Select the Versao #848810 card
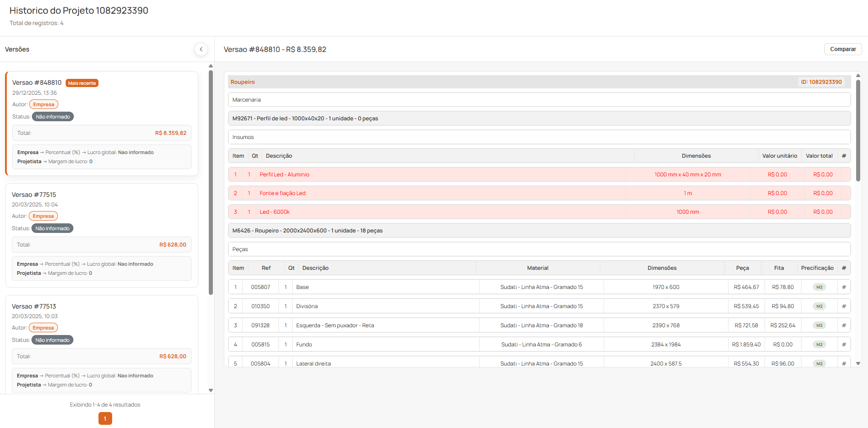Viewport: 868px width, 428px height. pos(101,123)
